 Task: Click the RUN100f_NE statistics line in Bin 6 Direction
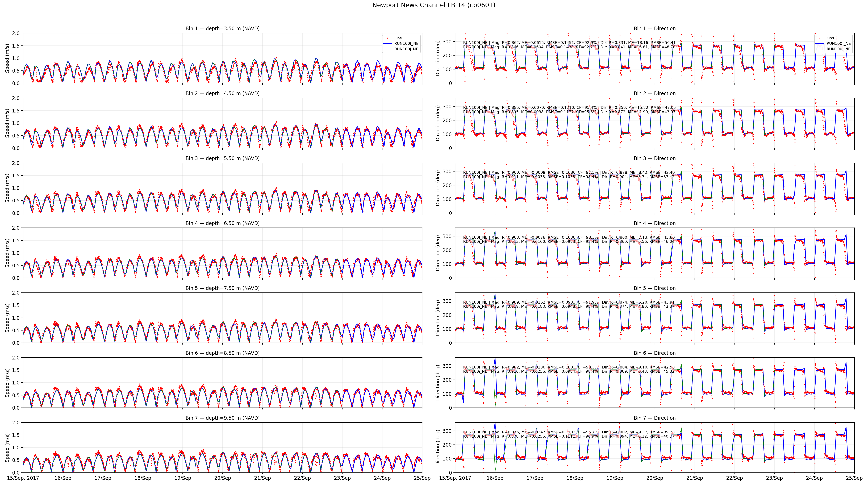(x=569, y=367)
